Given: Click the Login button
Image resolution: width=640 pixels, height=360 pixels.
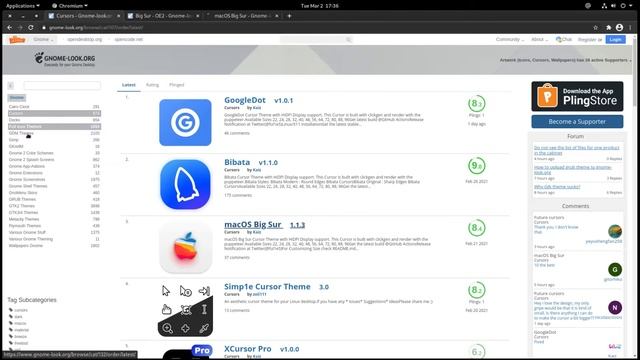Looking at the screenshot, I should (616, 40).
